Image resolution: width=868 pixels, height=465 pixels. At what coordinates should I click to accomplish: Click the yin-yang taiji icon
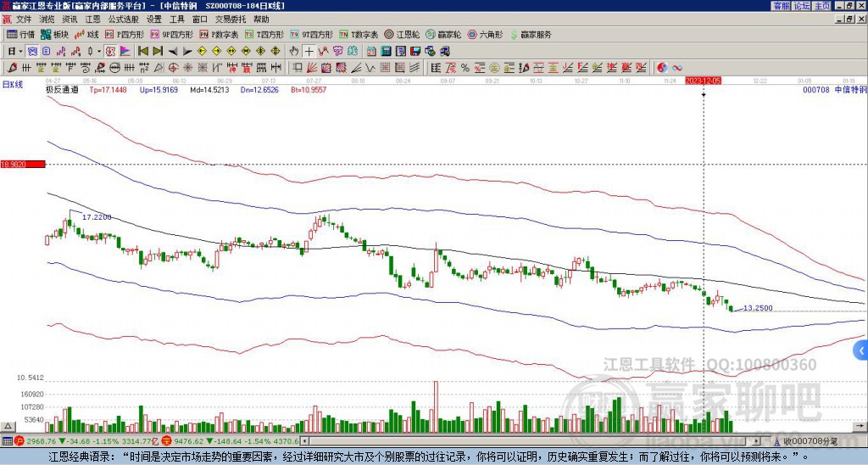coord(663,67)
